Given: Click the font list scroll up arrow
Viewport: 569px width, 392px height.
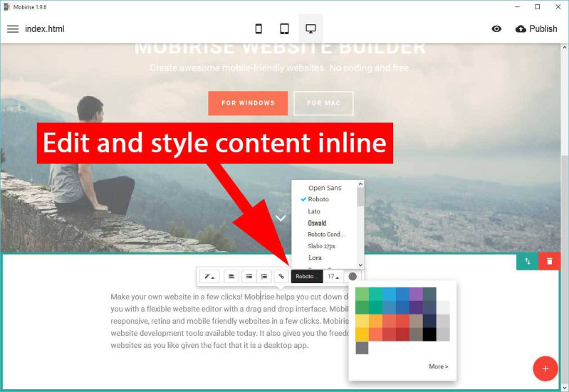Looking at the screenshot, I should (x=360, y=184).
